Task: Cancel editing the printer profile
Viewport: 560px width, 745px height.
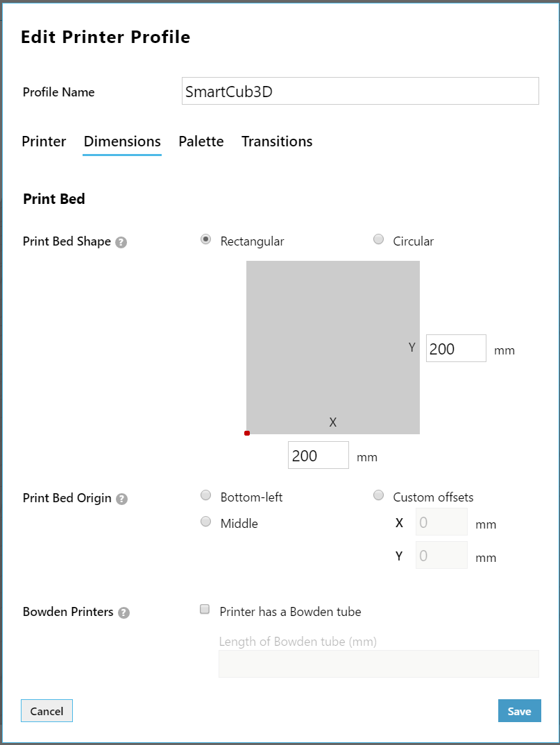Action: (x=47, y=711)
